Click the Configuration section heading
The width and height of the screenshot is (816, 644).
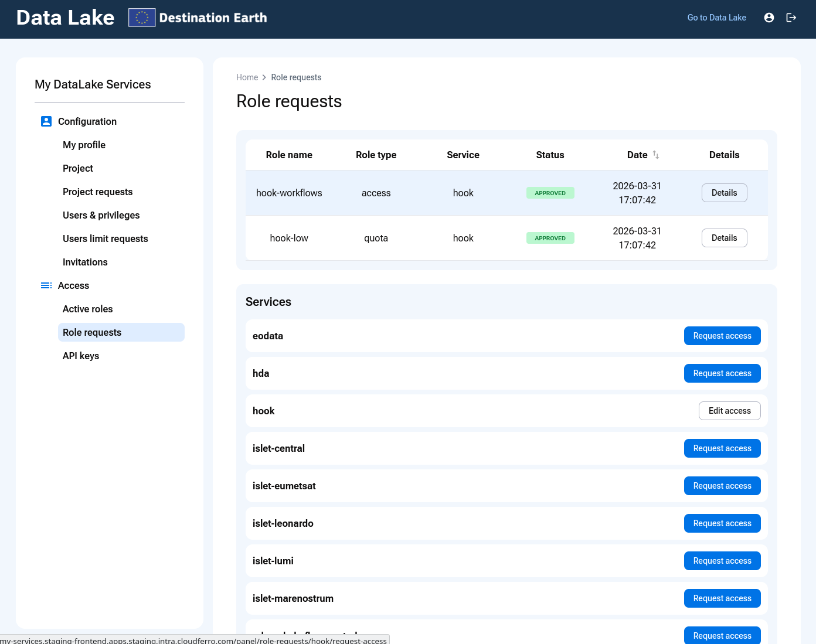[x=87, y=121]
